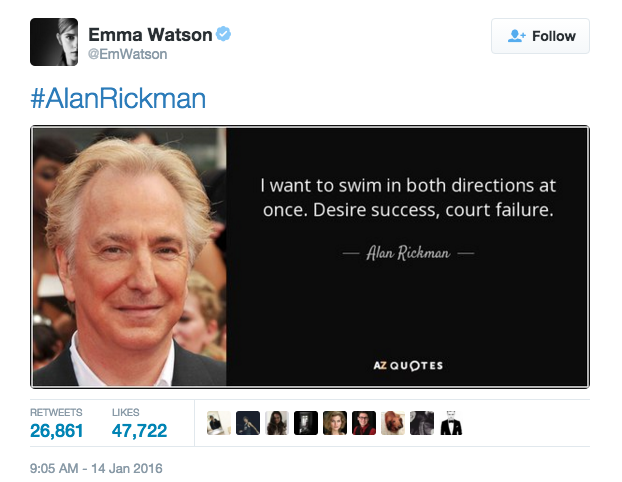Follow the @EmWatson account
622x482 pixels.
point(540,36)
